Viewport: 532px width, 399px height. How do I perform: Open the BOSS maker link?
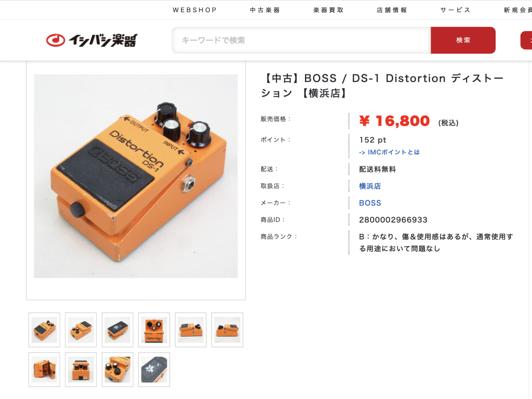370,203
